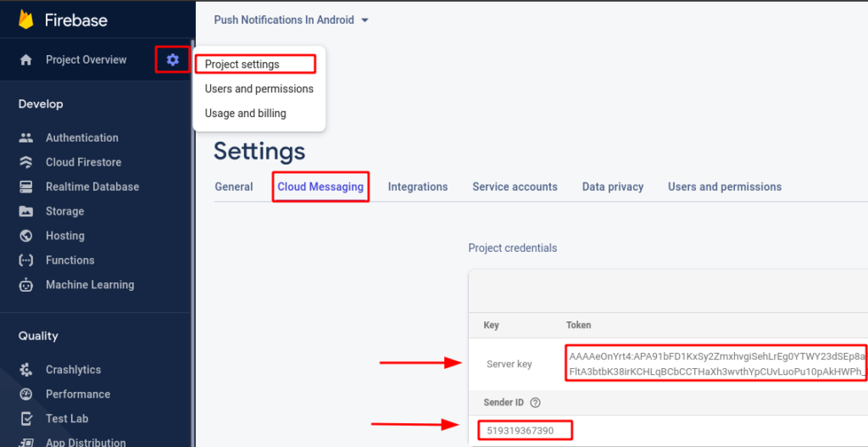Image resolution: width=868 pixels, height=447 pixels.
Task: Open the Integrations tab
Action: click(418, 187)
